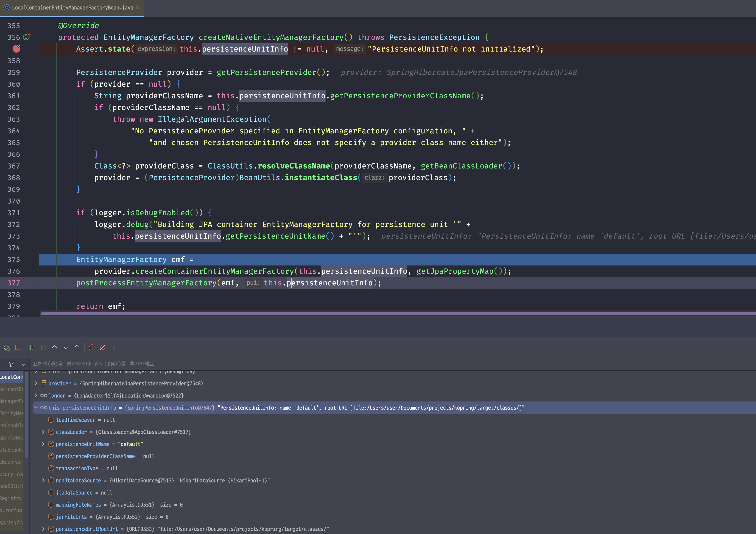The width and height of the screenshot is (756, 534).
Task: Select the loadTimeWeaver = null row
Action: (394, 420)
